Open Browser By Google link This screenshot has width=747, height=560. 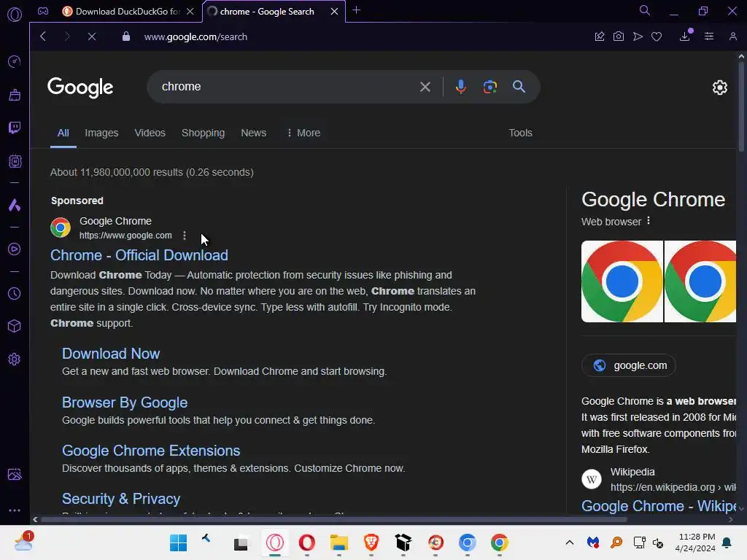pyautogui.click(x=125, y=402)
